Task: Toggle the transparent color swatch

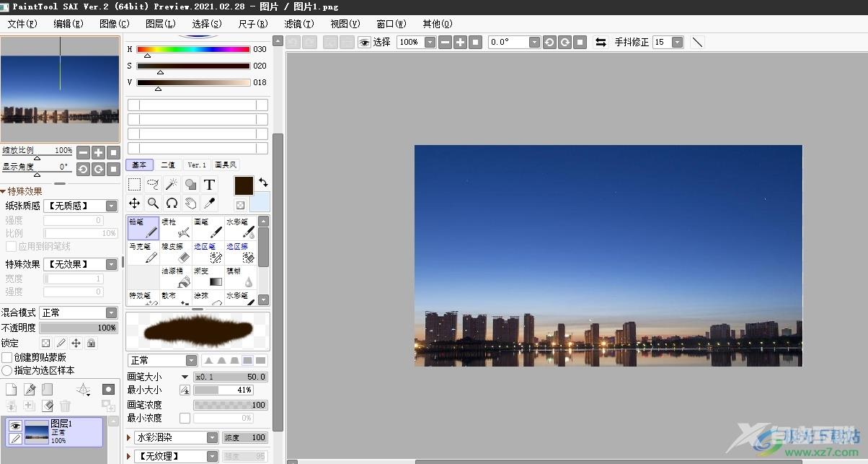Action: click(x=240, y=205)
